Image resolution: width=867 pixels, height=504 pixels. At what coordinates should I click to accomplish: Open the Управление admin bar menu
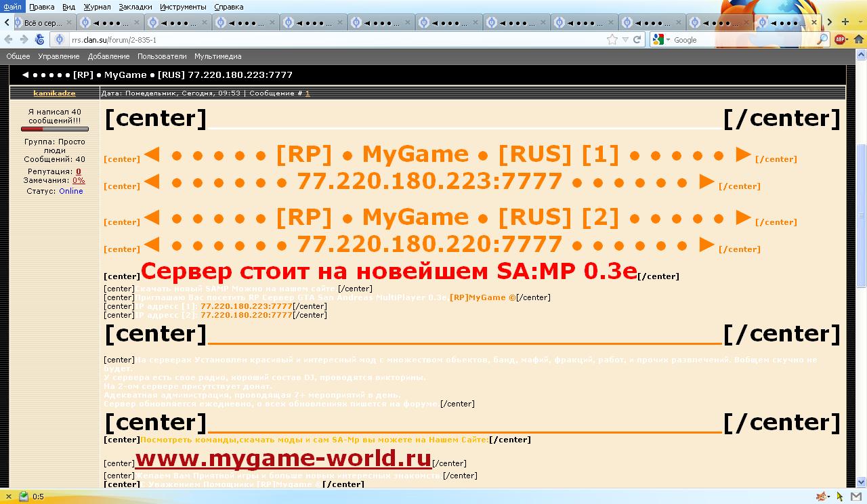59,56
